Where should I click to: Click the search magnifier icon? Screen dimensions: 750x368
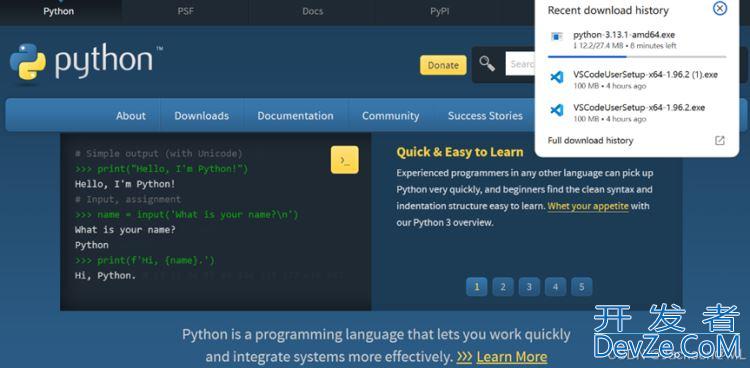tap(487, 64)
